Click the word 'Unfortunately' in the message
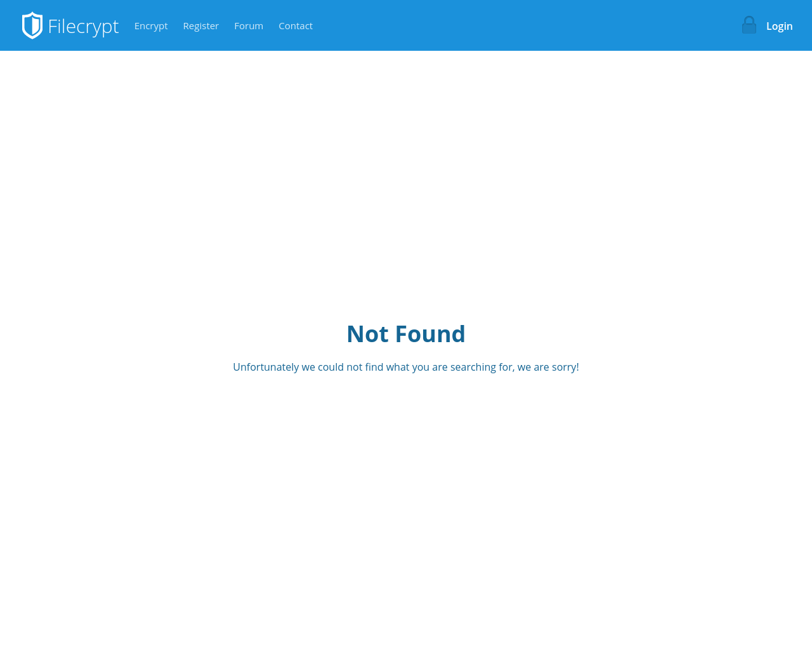This screenshot has width=812, height=650. 266,367
